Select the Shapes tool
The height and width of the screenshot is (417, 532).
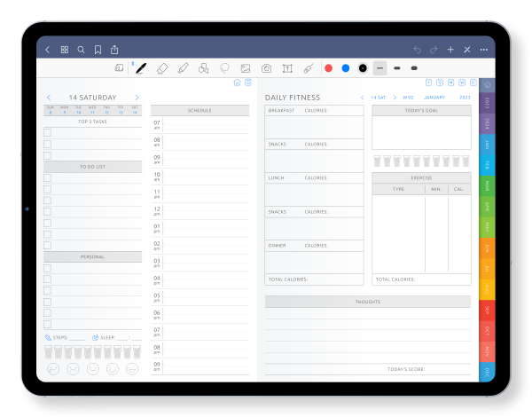[x=204, y=68]
